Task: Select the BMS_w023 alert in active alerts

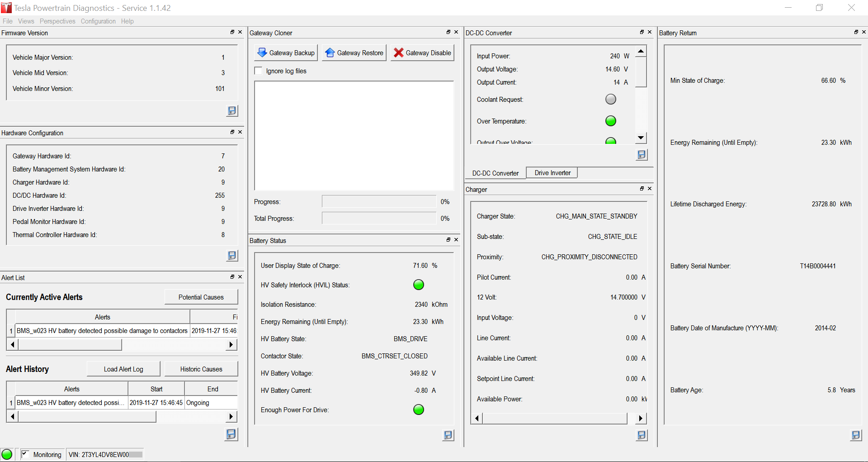Action: [102, 331]
